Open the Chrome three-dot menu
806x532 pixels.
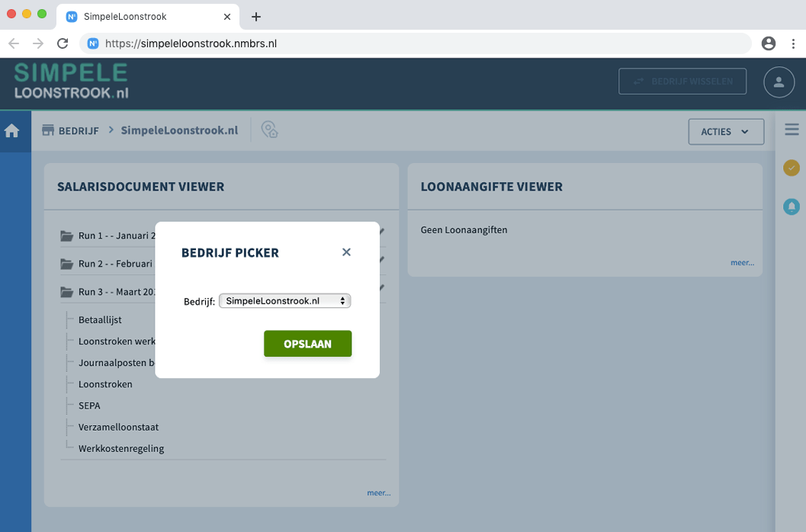793,43
